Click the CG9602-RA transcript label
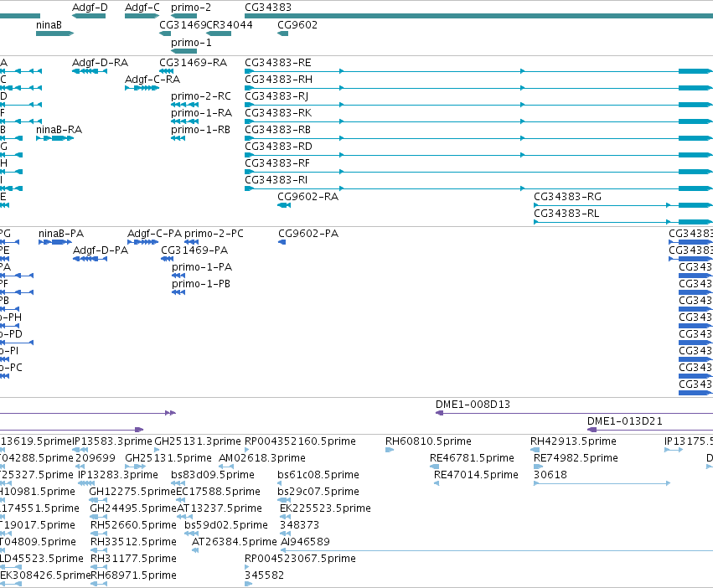Viewport: 713px width, 588px height. click(x=307, y=198)
